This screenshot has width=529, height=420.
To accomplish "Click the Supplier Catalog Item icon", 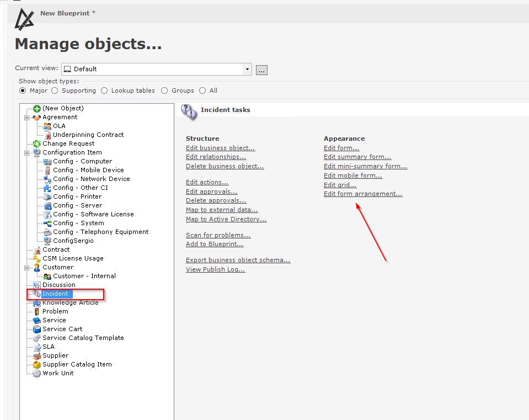I will click(x=37, y=364).
